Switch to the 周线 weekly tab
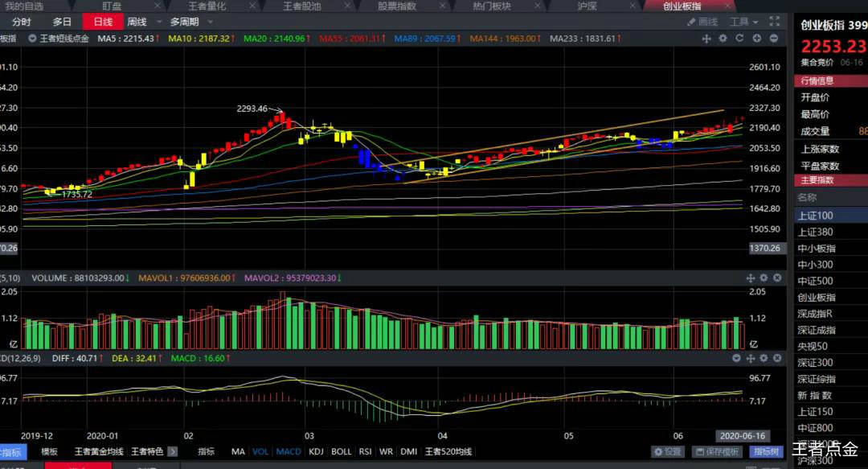Viewport: 868px width, 469px height. (137, 22)
